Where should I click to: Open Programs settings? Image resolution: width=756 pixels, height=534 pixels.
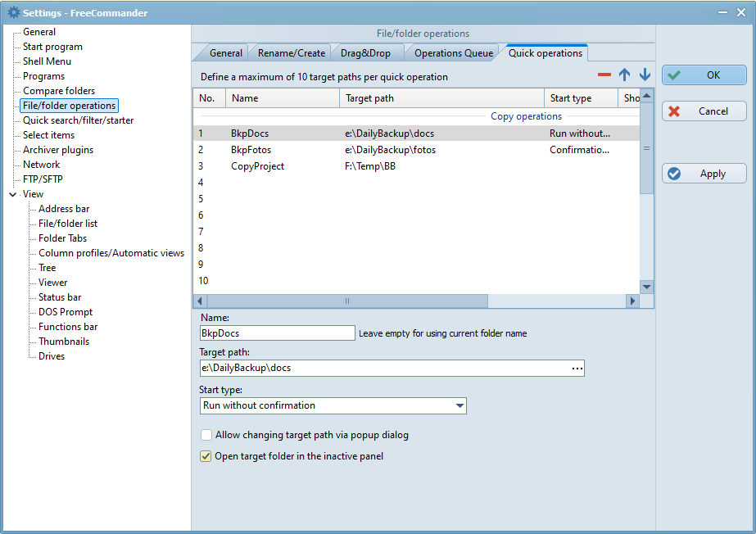(43, 76)
